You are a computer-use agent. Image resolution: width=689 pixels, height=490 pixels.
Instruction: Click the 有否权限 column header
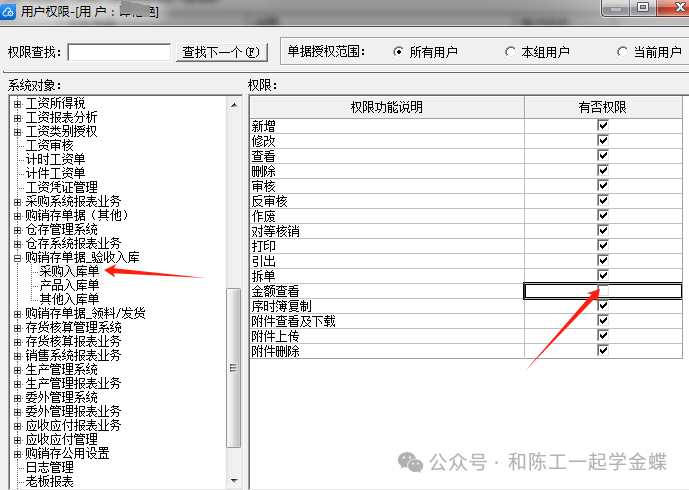click(x=601, y=107)
